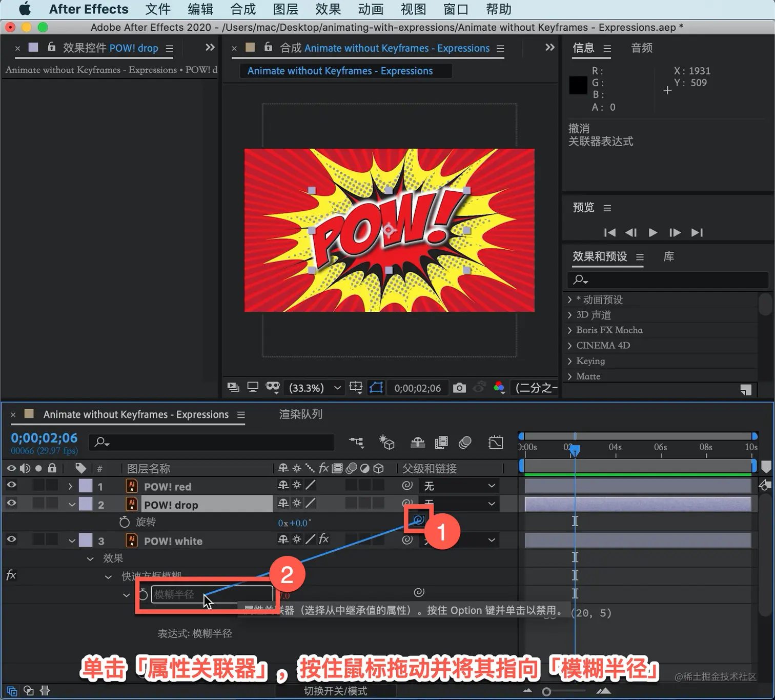Open the composition mini-flowchart icon
Screen dimensions: 775x700
point(356,442)
